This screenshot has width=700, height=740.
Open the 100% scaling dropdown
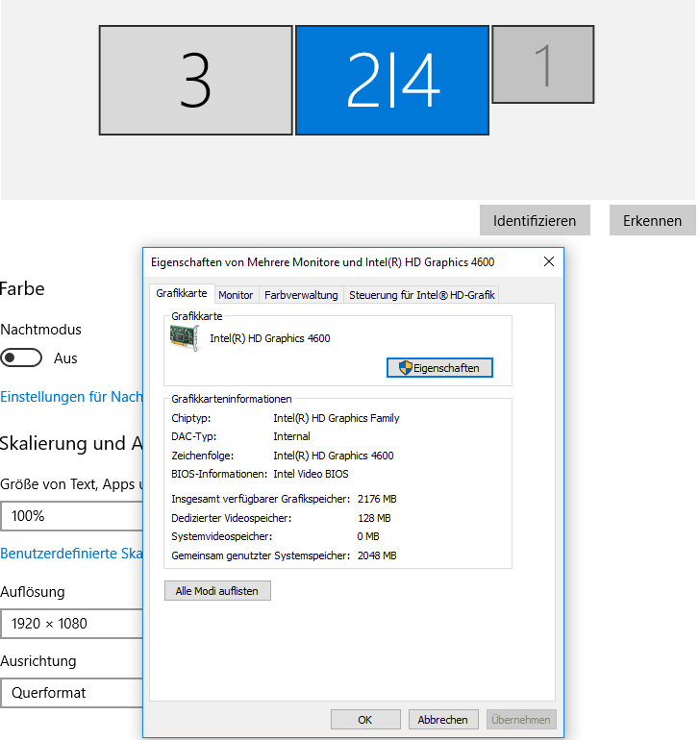tap(71, 515)
